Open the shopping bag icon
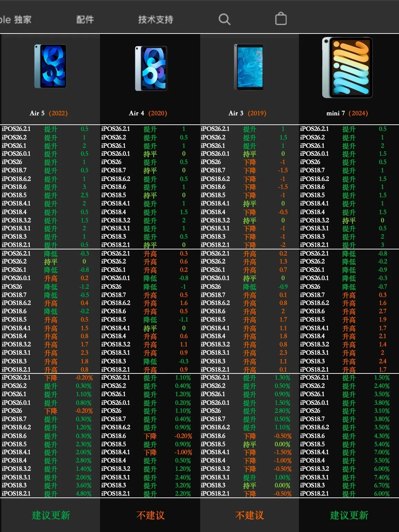The image size is (399, 532). coord(281,19)
